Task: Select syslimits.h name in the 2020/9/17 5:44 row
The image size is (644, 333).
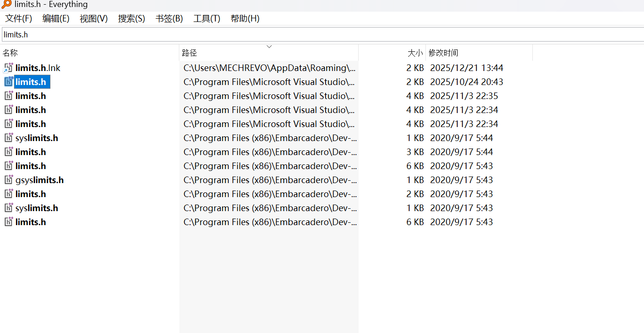Action: pyautogui.click(x=37, y=138)
